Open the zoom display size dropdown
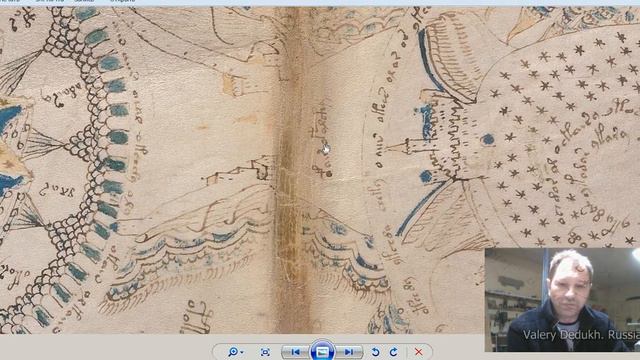Screen dimensions: 640x360 [x=236, y=352]
